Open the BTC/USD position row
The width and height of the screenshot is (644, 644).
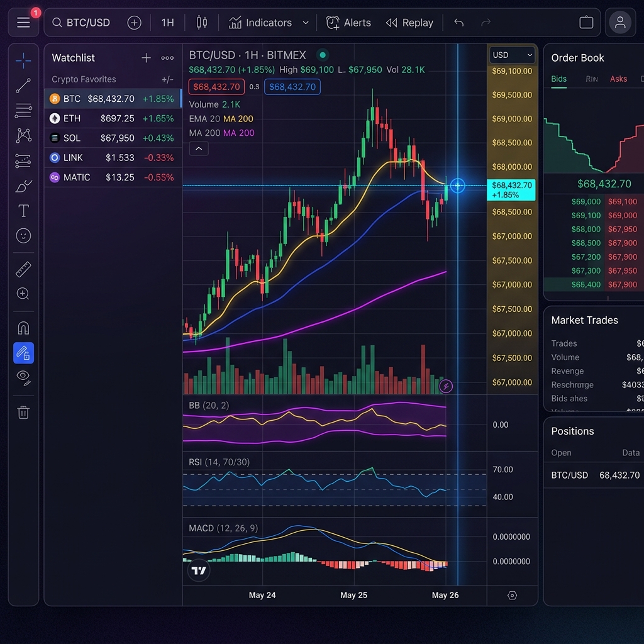595,475
